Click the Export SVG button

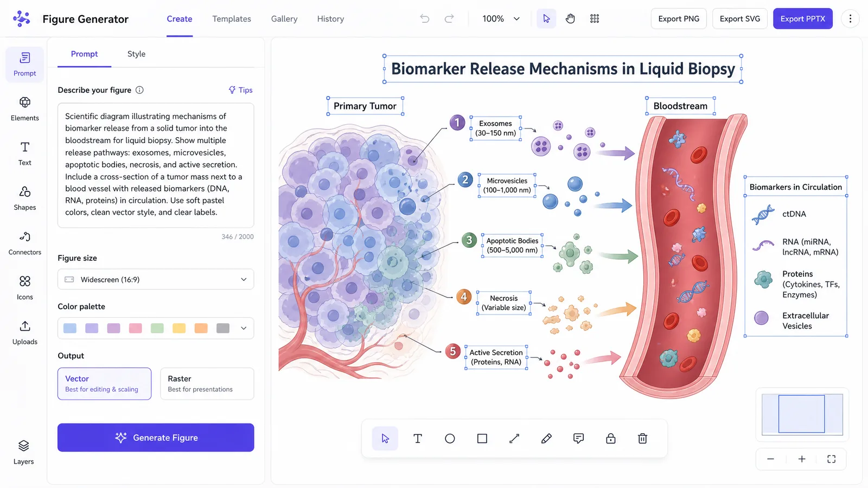740,19
